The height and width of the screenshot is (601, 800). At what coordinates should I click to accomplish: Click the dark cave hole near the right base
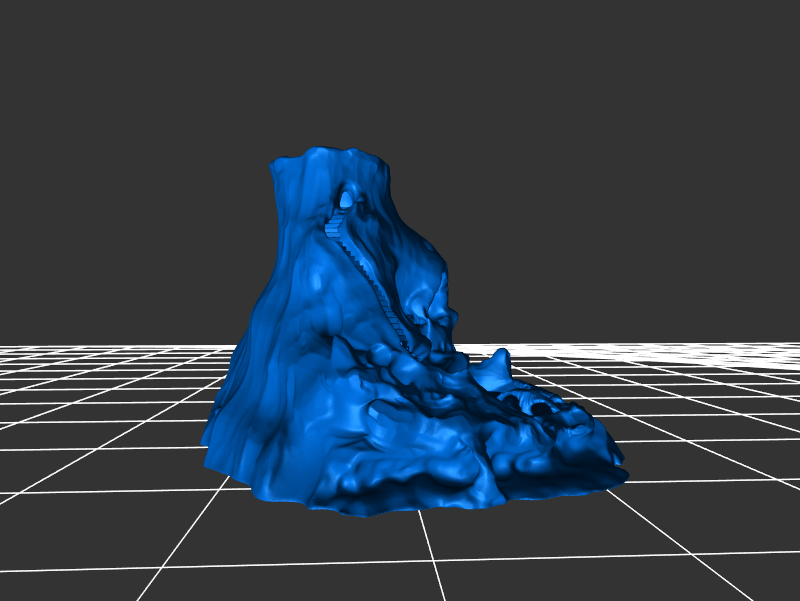tap(540, 408)
